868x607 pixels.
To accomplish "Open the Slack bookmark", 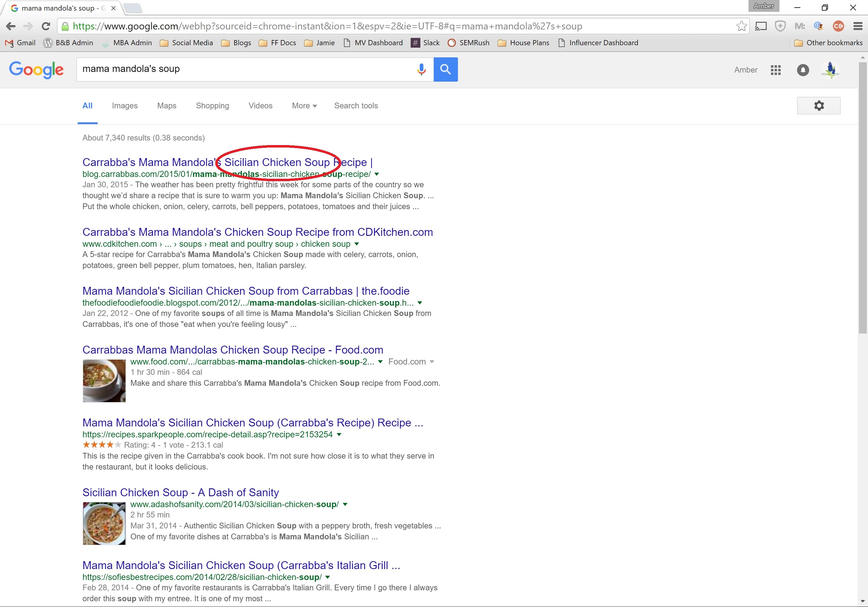I will 425,43.
